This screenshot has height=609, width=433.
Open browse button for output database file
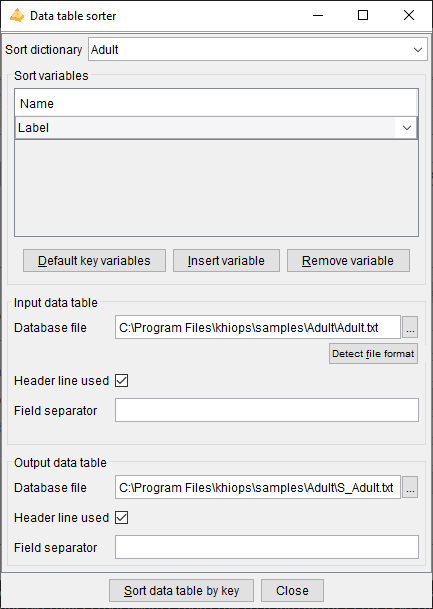tap(410, 487)
